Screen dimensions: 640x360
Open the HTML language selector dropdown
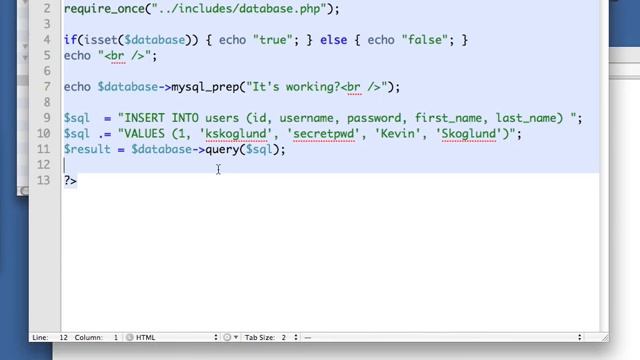click(176, 338)
